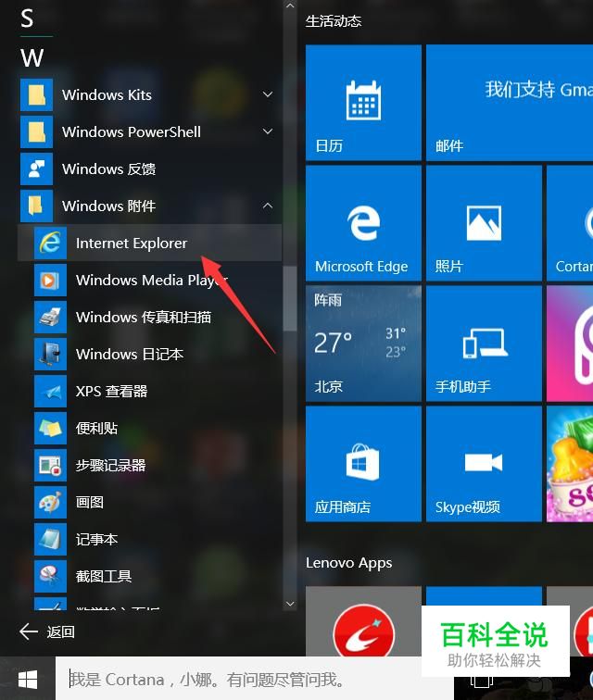Start 步骤记录器 steps recorder
This screenshot has width=593, height=700.
point(150,465)
